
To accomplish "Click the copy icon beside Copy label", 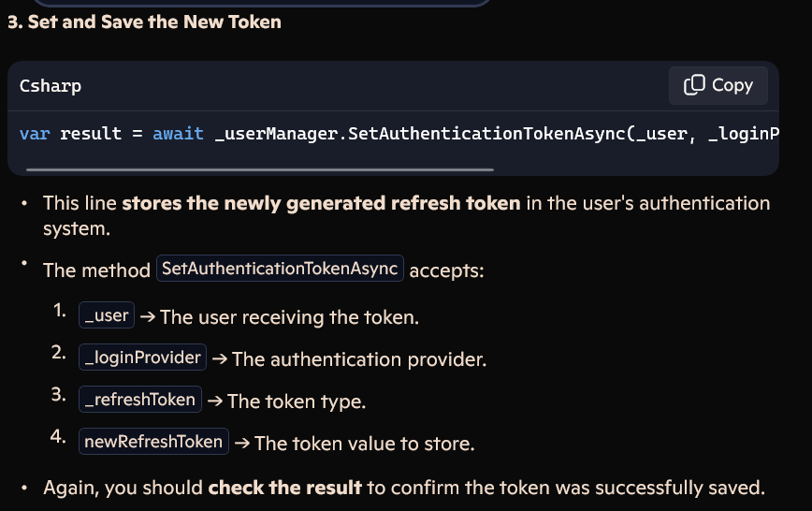I will tap(694, 85).
